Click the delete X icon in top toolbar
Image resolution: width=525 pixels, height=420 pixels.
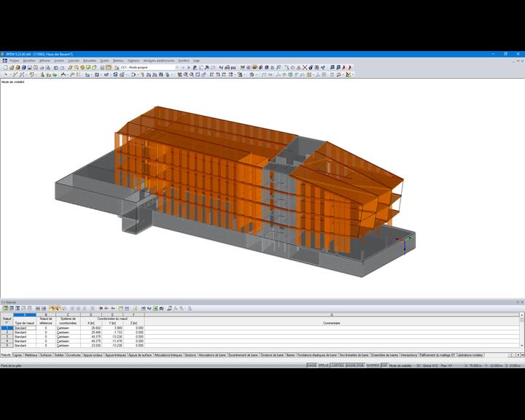click(x=305, y=67)
